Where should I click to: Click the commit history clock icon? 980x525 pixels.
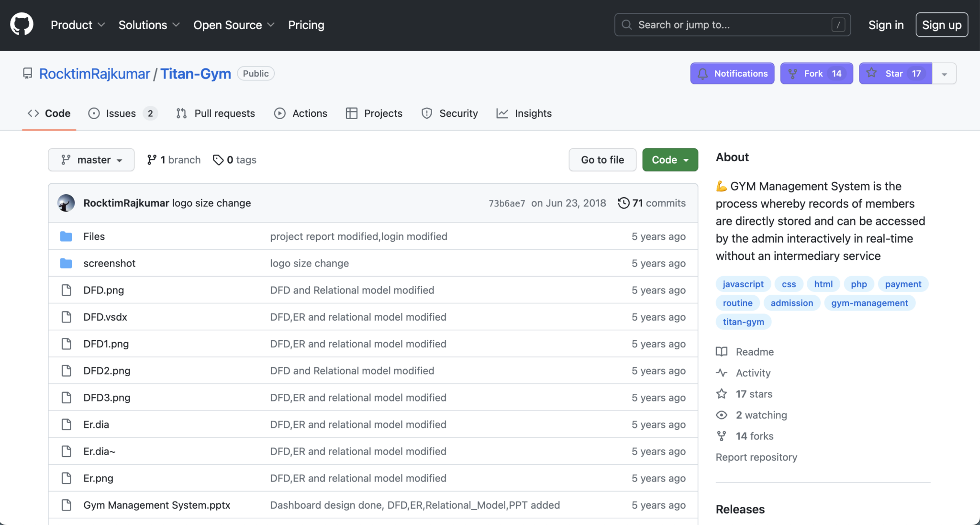pos(624,203)
